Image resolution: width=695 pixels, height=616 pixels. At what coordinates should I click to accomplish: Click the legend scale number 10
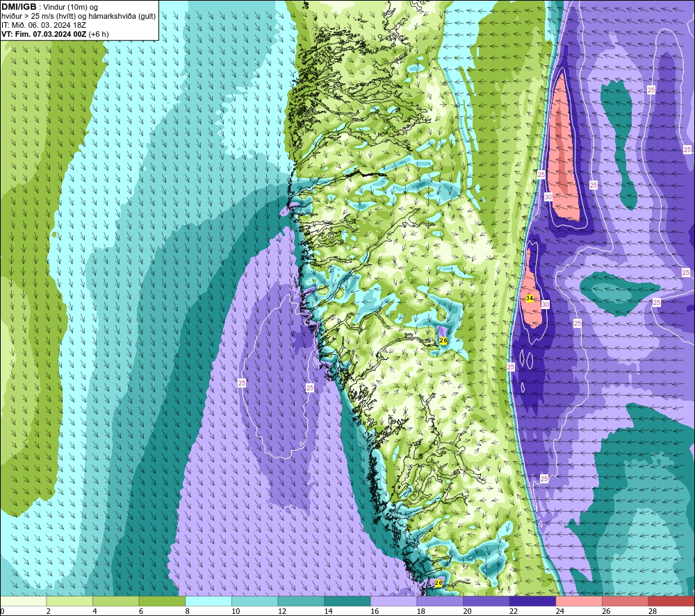click(x=236, y=611)
